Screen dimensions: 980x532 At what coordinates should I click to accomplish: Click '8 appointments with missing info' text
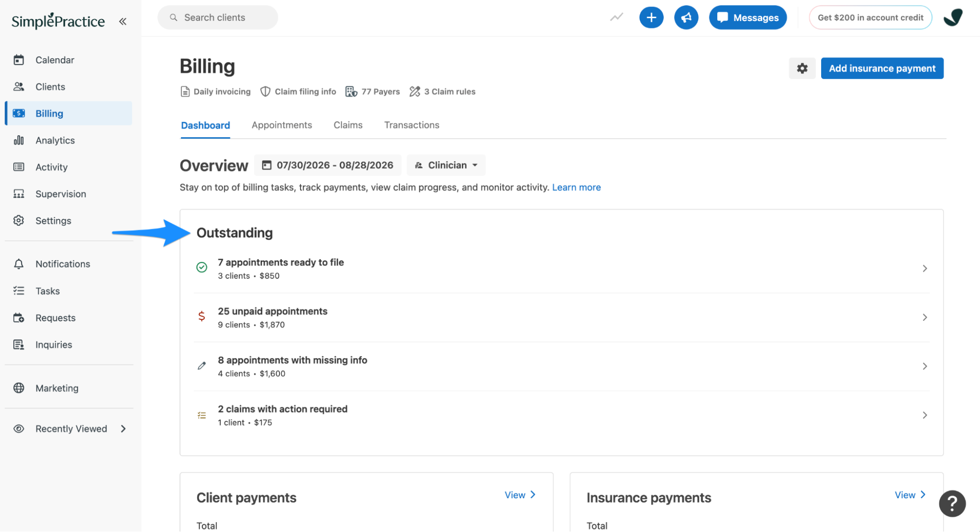click(293, 360)
